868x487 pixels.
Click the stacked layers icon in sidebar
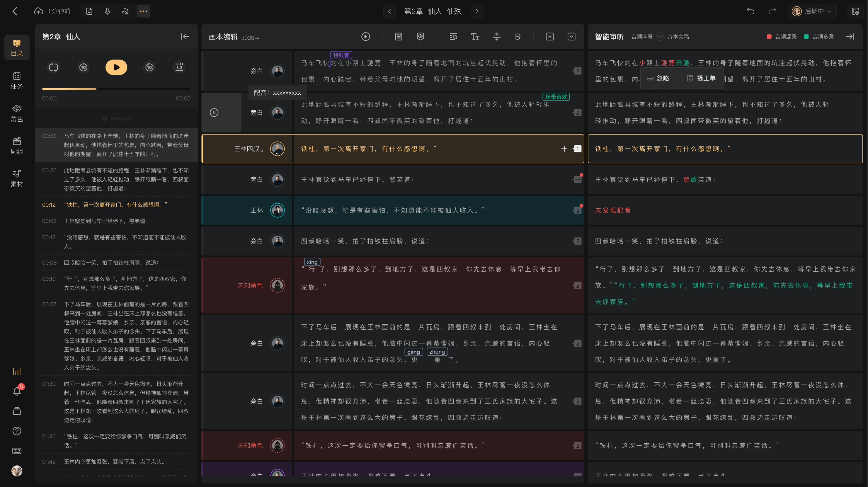tap(17, 411)
